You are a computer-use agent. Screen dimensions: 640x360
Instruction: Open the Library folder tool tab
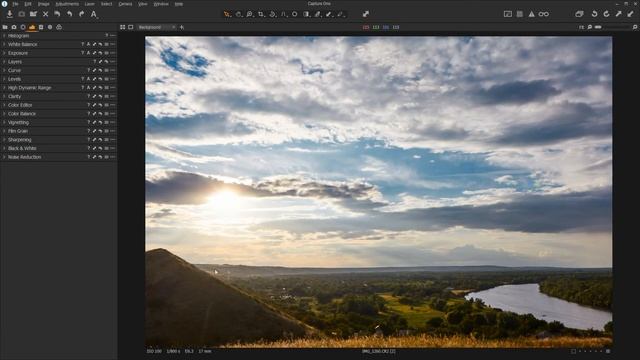click(x=5, y=27)
